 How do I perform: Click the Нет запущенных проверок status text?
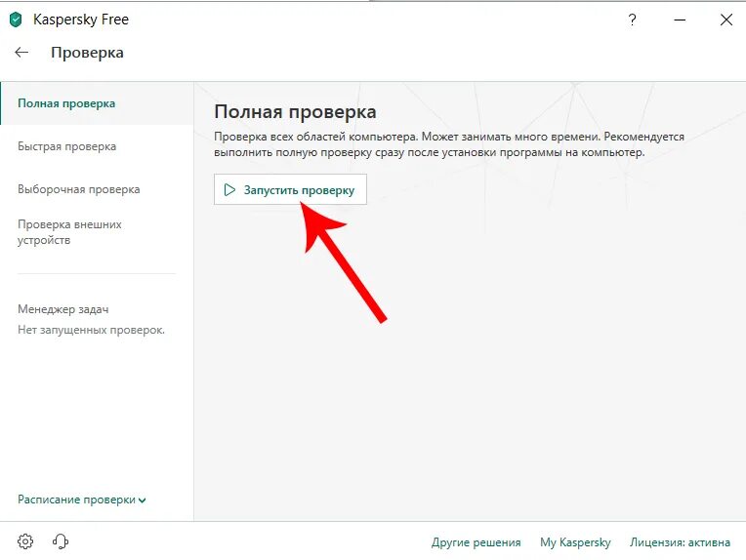click(x=91, y=330)
